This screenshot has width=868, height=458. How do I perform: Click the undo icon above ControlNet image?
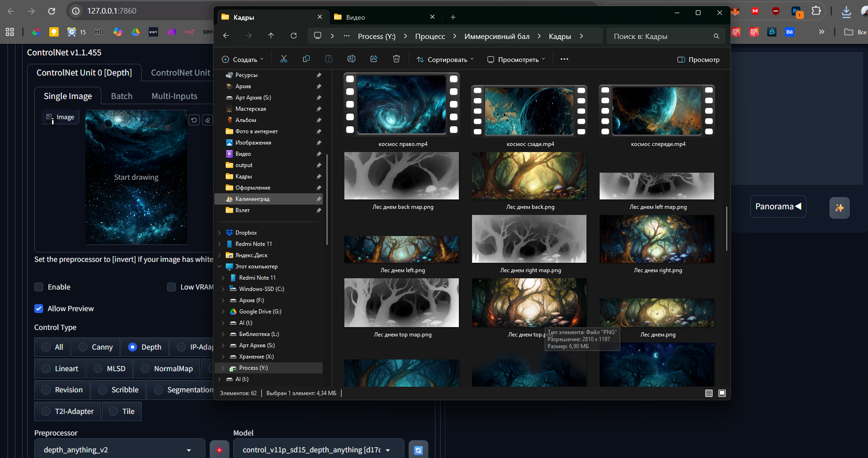tap(194, 120)
